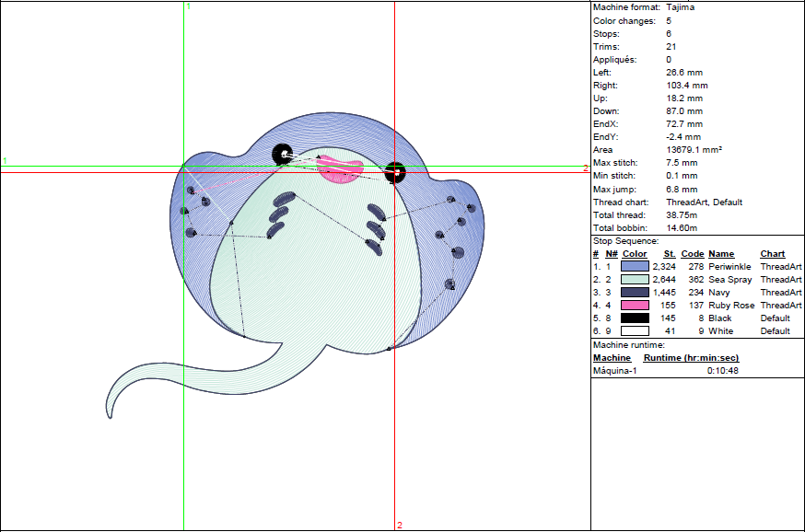The width and height of the screenshot is (805, 532).
Task: Click the Max jump value '6.8 mm'
Action: [682, 190]
